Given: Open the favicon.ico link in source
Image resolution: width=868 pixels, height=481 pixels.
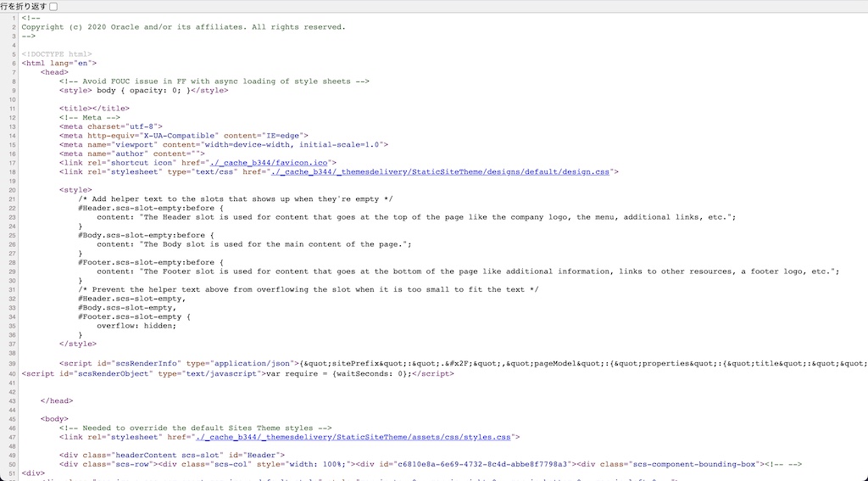Looking at the screenshot, I should [270, 162].
